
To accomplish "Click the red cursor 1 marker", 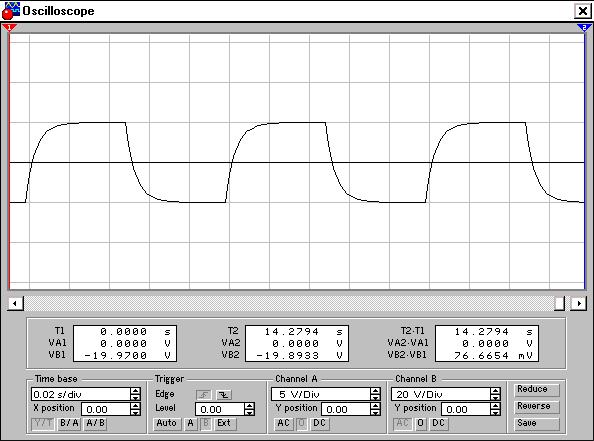I will [x=9, y=27].
